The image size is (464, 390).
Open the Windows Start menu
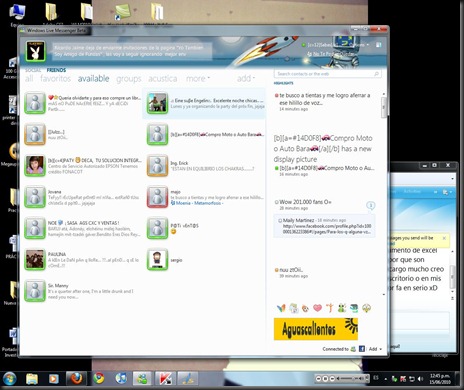[x=9, y=379]
